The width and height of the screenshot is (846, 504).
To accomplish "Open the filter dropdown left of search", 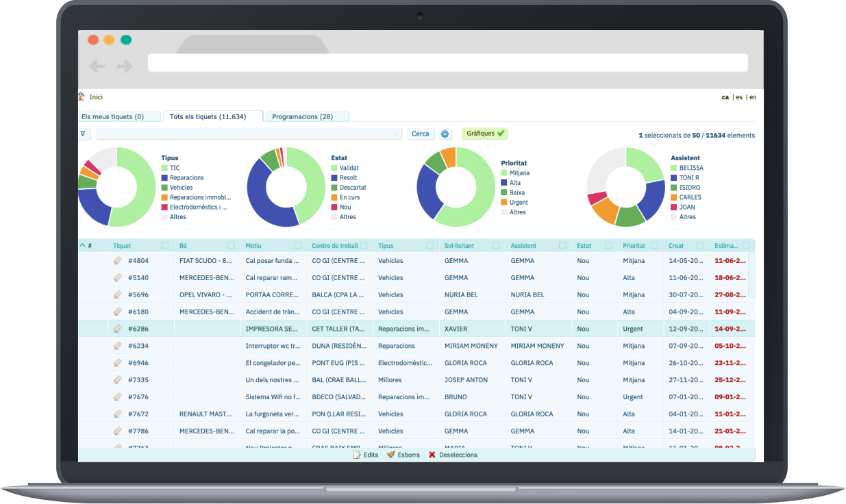I will pyautogui.click(x=84, y=134).
